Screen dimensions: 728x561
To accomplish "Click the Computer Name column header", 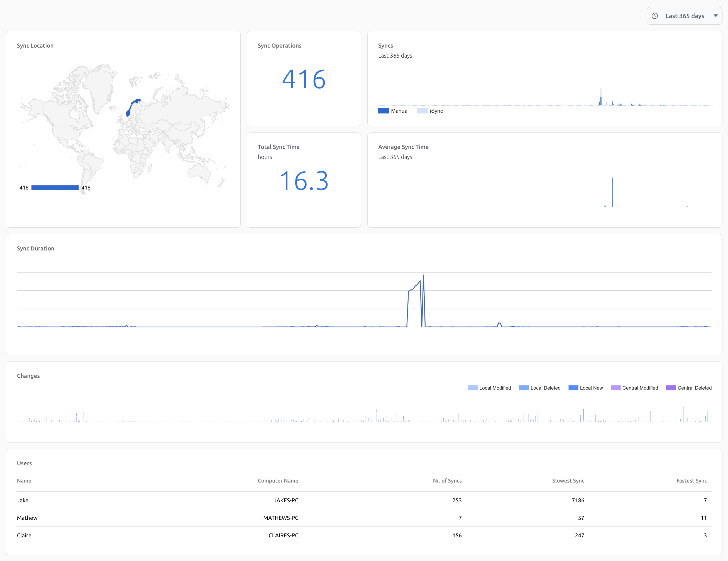I will [278, 481].
